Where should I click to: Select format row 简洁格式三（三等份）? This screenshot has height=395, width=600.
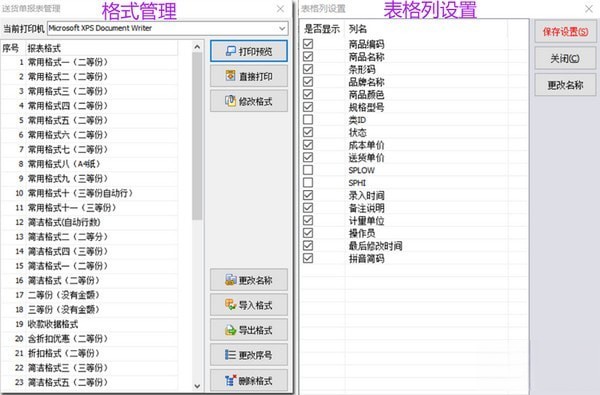pyautogui.click(x=90, y=367)
